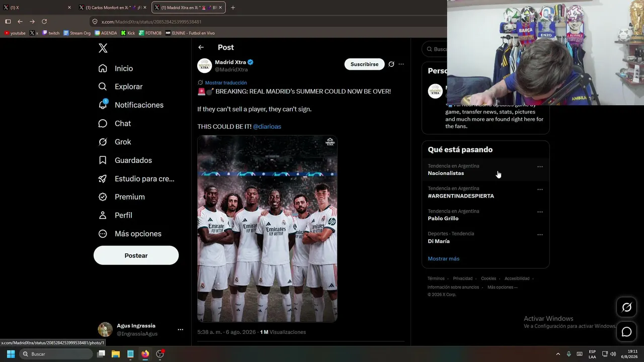Open the @diarioas mention link

[x=267, y=126]
